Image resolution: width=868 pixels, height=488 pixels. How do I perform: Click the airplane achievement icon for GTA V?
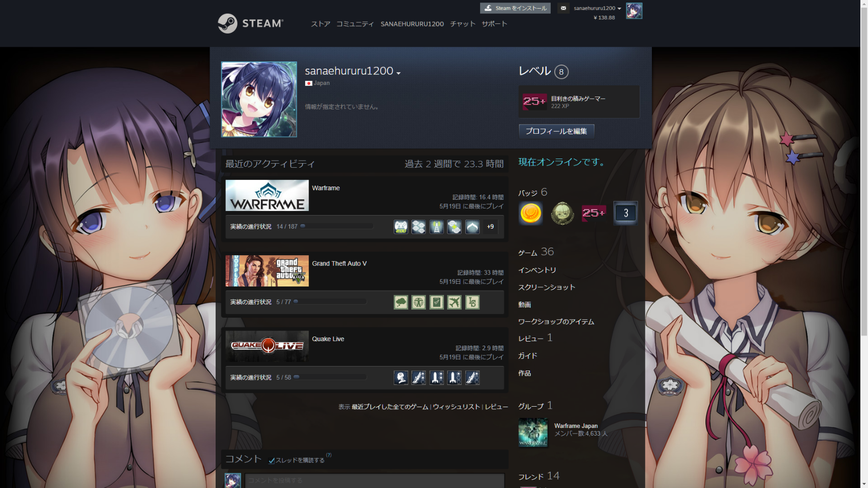pos(454,302)
